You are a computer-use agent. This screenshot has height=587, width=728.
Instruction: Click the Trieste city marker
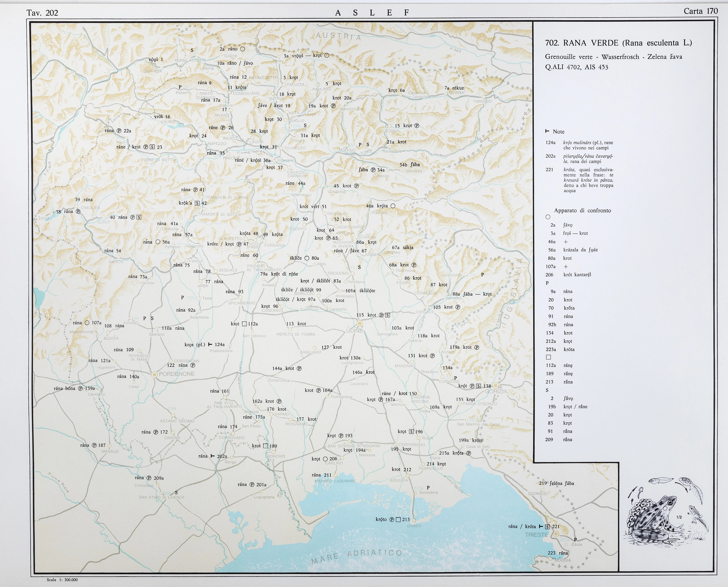[556, 534]
